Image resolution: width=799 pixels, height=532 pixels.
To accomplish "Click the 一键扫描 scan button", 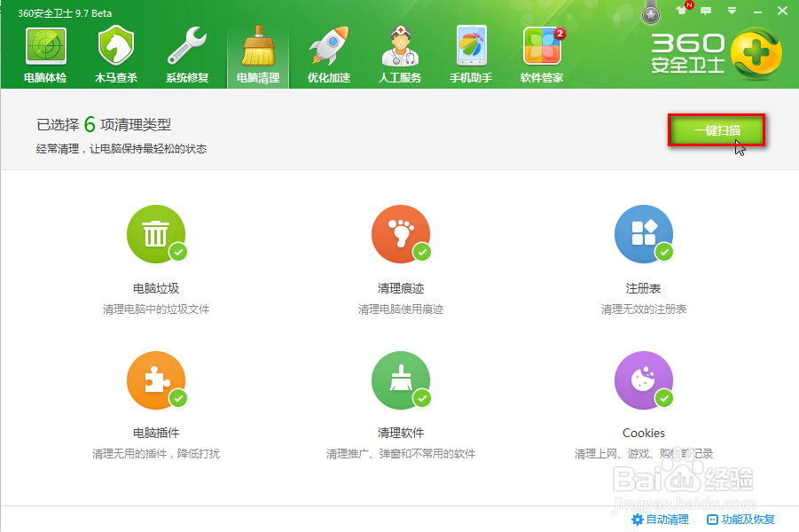I will (x=717, y=129).
